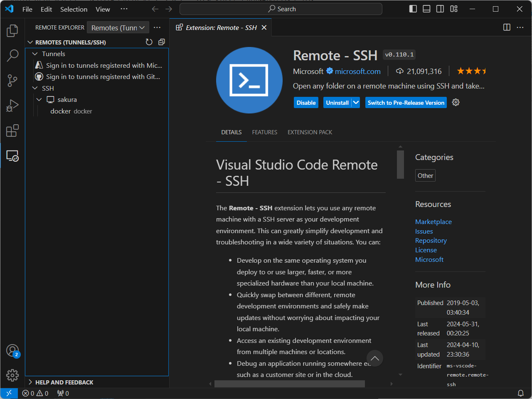532x399 pixels.
Task: Select the docker folder under sakura
Action: [x=97, y=111]
